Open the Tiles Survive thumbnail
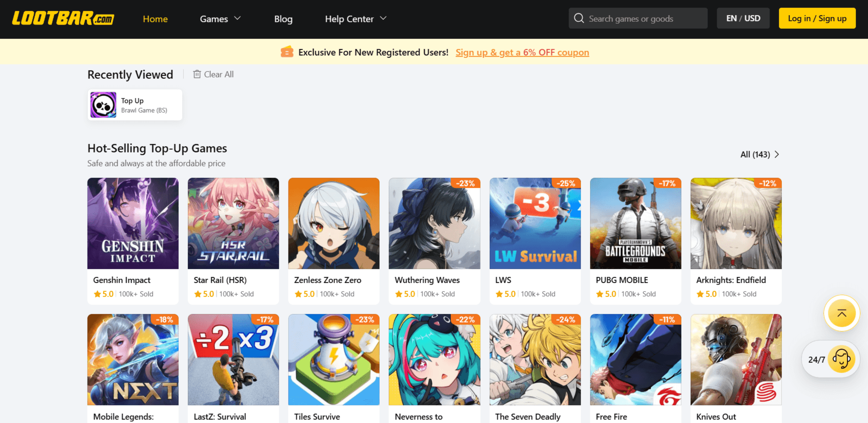The width and height of the screenshot is (868, 423). click(x=334, y=360)
